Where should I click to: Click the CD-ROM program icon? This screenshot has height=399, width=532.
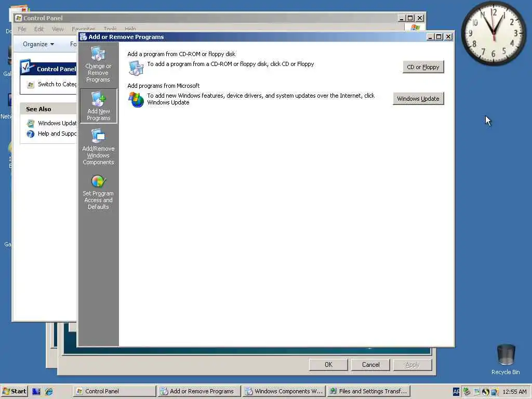pyautogui.click(x=136, y=68)
